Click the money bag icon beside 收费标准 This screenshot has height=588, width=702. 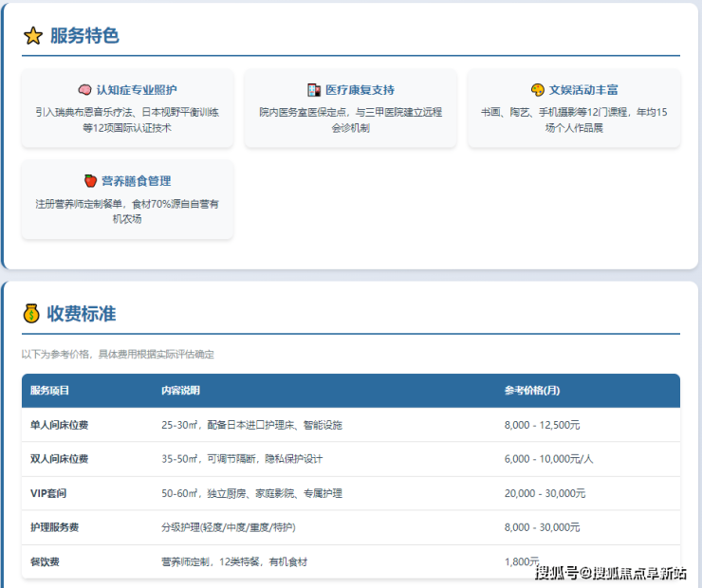tap(31, 313)
